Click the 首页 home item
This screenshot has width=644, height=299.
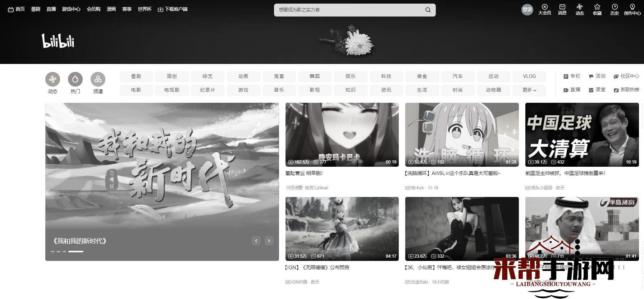point(17,9)
